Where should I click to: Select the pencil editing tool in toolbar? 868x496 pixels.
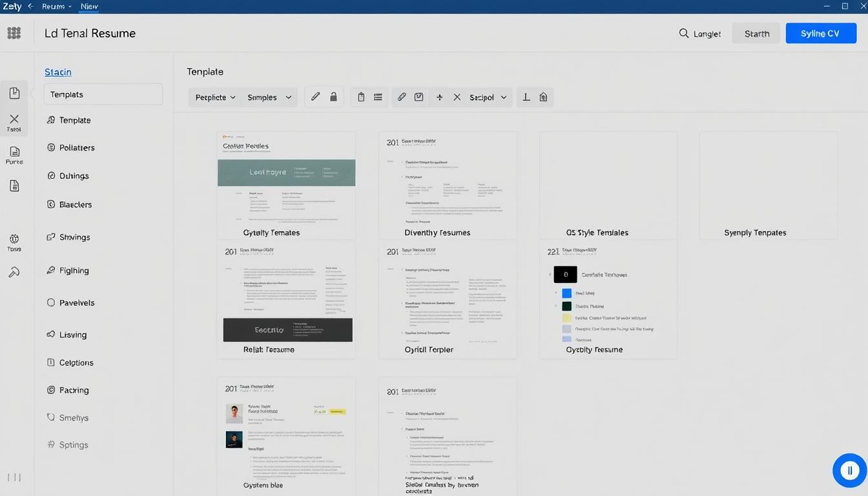[x=315, y=96]
